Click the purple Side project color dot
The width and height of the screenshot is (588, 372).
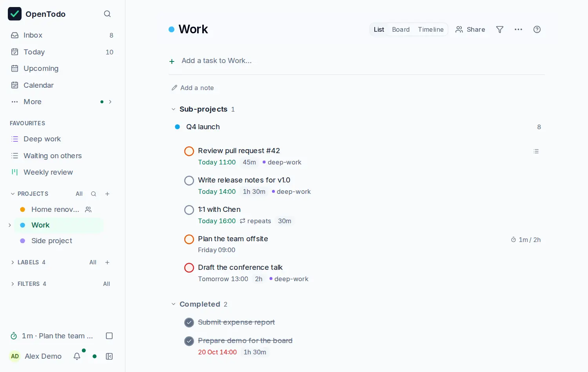click(x=23, y=241)
